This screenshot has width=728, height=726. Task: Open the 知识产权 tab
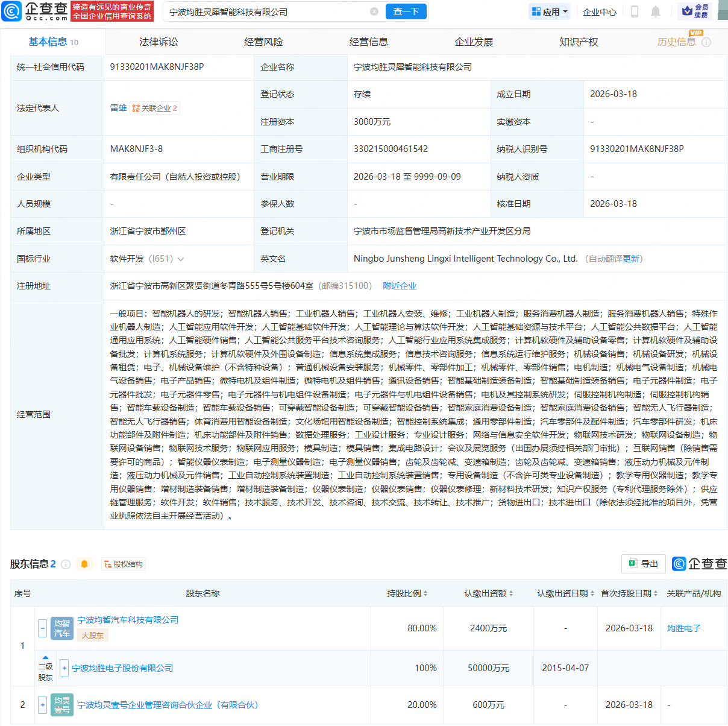[579, 42]
